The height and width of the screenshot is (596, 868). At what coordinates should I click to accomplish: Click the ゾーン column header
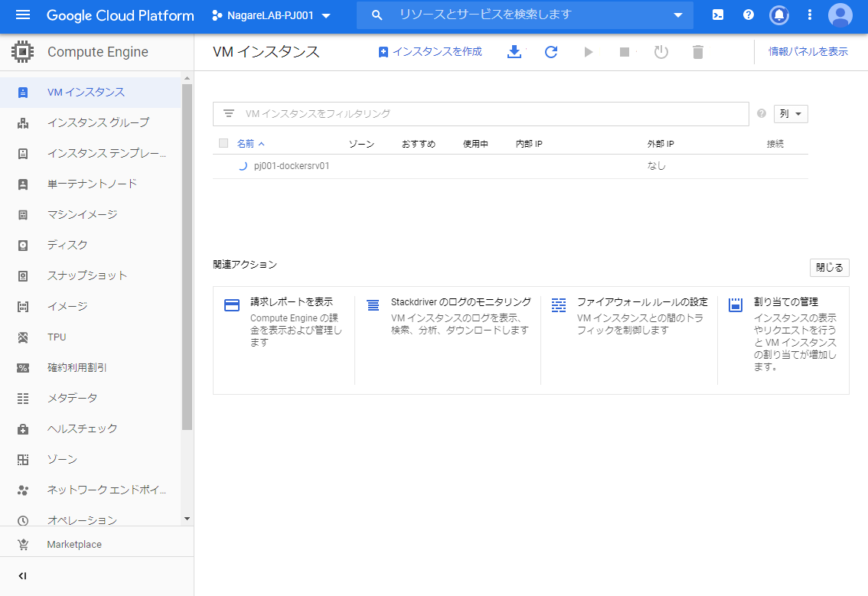tap(361, 144)
